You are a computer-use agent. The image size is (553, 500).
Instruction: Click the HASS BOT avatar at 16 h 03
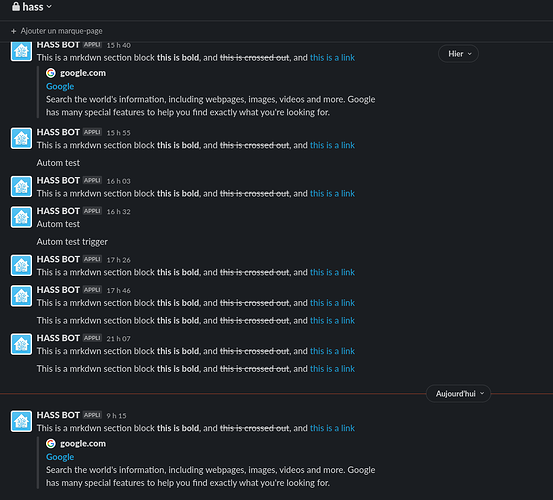[x=21, y=187]
